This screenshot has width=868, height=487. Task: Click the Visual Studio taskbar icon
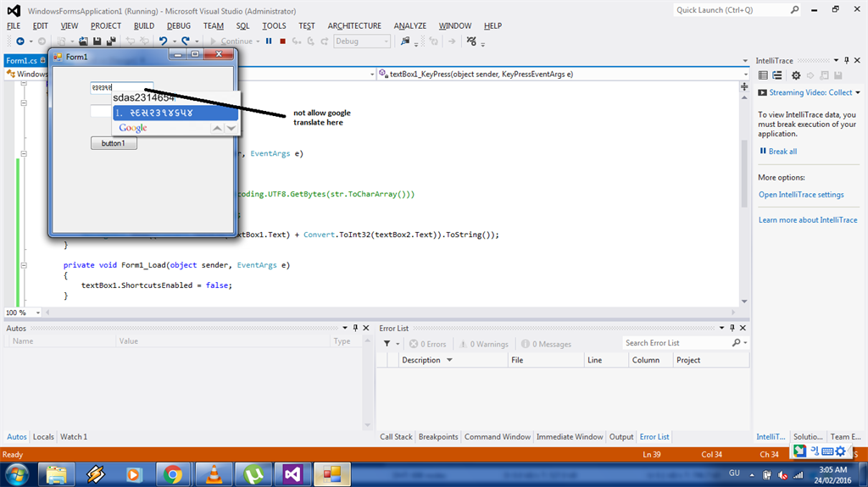[x=292, y=475]
